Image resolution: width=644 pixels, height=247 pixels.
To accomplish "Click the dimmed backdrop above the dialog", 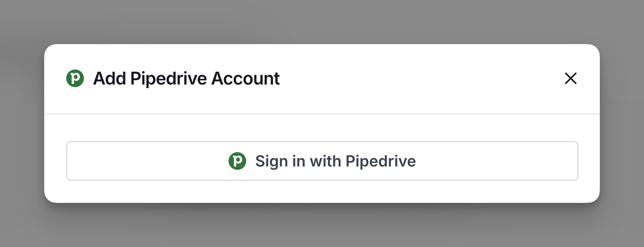I will tap(322, 21).
